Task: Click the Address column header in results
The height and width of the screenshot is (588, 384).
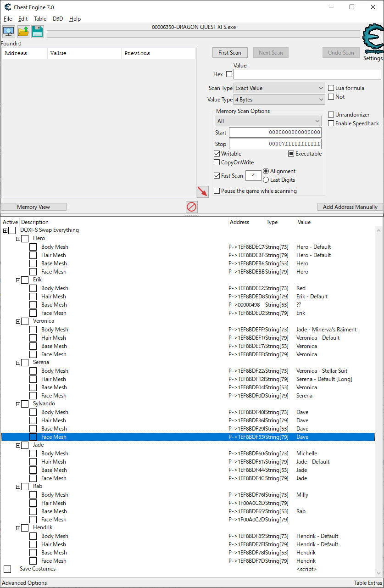Action: 24,53
